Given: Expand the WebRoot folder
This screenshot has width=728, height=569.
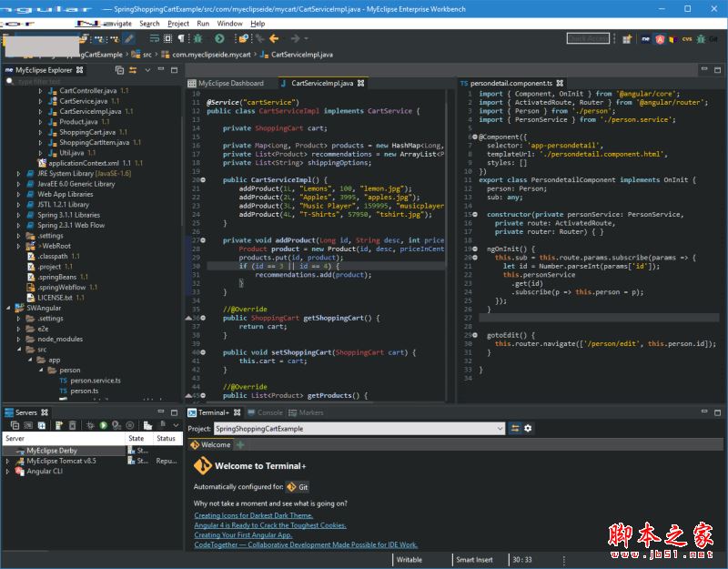Looking at the screenshot, I should coord(18,246).
